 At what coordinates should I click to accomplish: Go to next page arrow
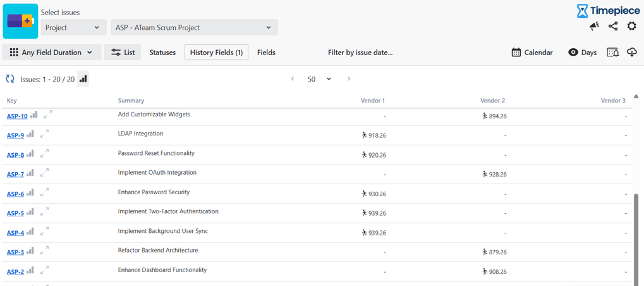[349, 79]
